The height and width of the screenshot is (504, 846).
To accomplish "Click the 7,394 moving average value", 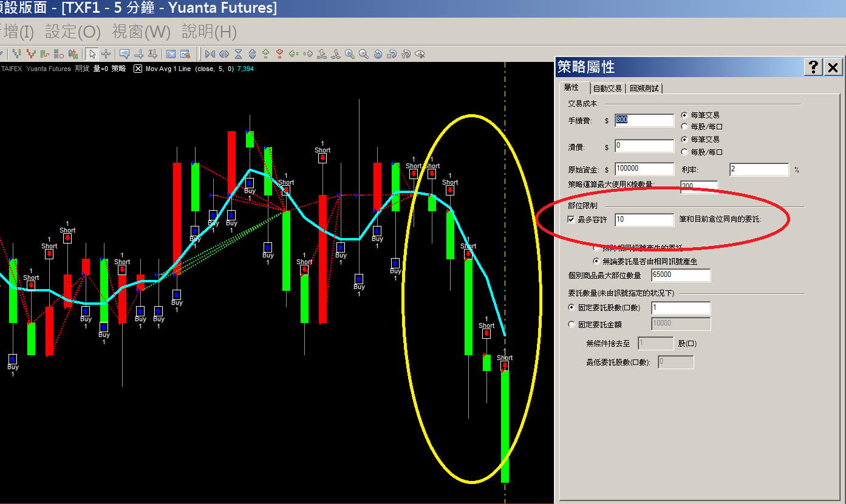I will pyautogui.click(x=245, y=69).
